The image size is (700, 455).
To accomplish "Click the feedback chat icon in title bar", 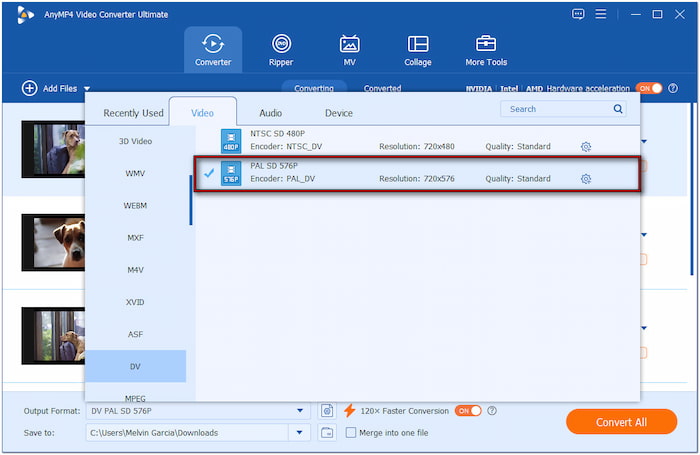I will click(578, 14).
